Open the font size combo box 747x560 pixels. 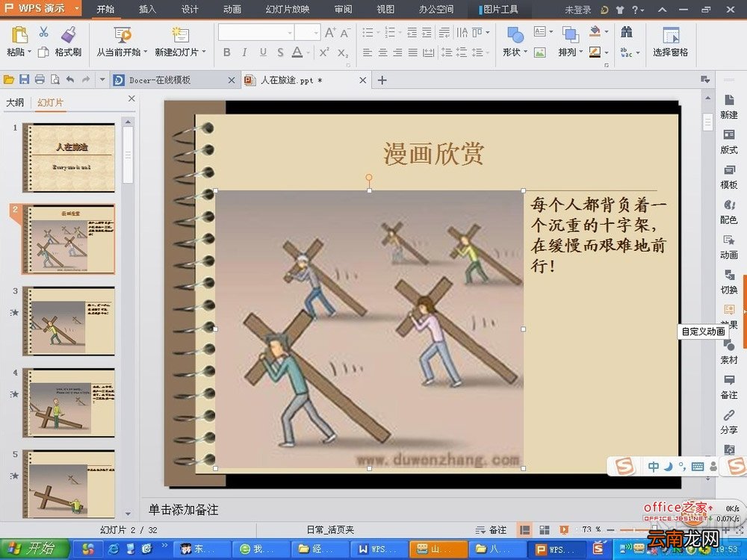(x=307, y=32)
